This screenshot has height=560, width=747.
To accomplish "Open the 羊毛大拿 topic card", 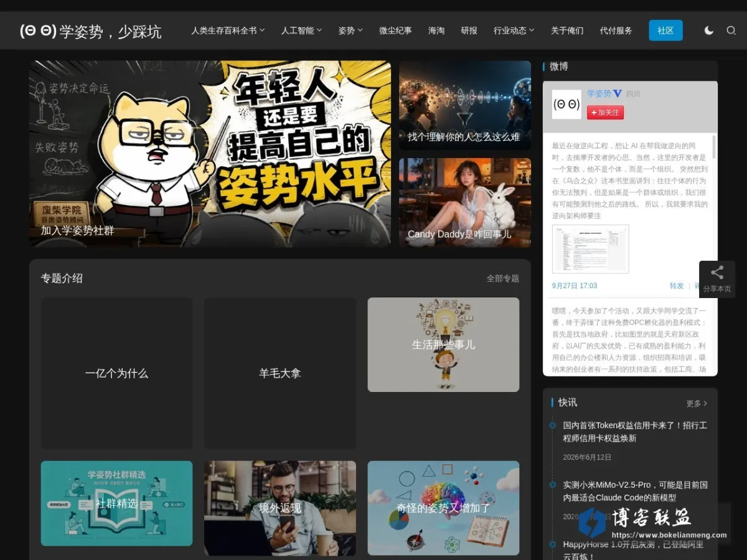I will 280,373.
